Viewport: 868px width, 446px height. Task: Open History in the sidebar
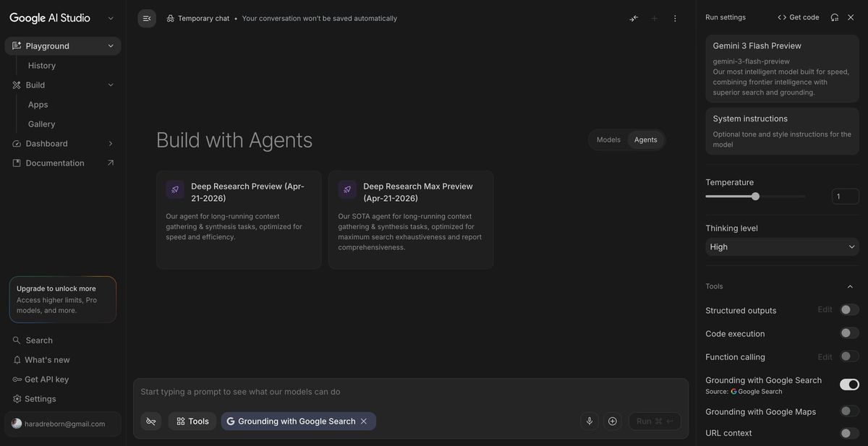[x=42, y=66]
